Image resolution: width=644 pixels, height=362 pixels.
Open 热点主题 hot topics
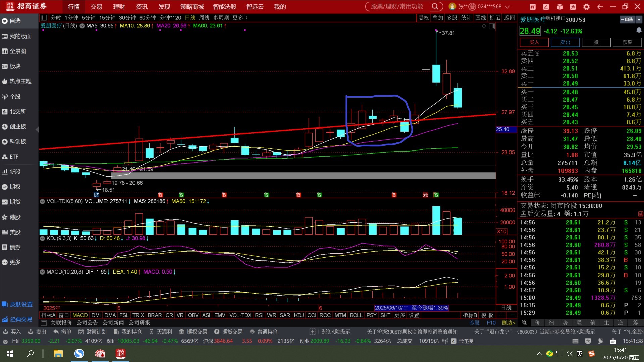coord(17,81)
